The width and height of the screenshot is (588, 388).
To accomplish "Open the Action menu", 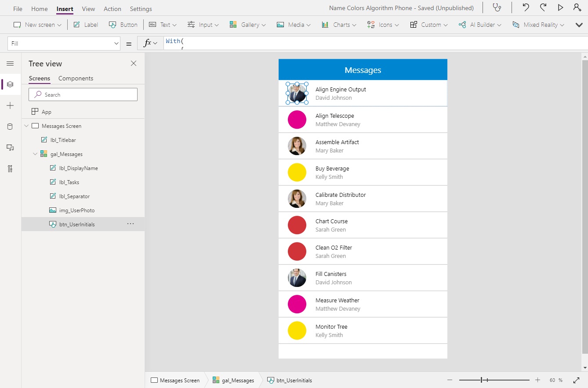I will coord(112,8).
